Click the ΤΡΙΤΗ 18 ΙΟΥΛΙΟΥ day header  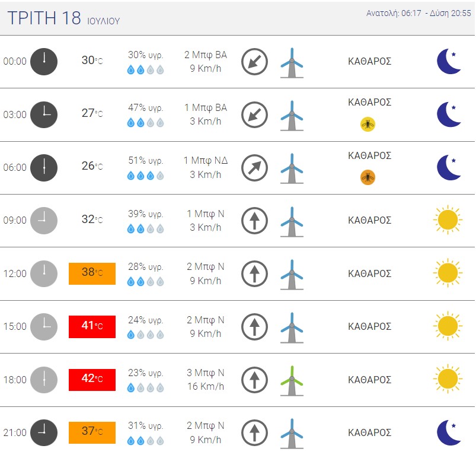64,18
